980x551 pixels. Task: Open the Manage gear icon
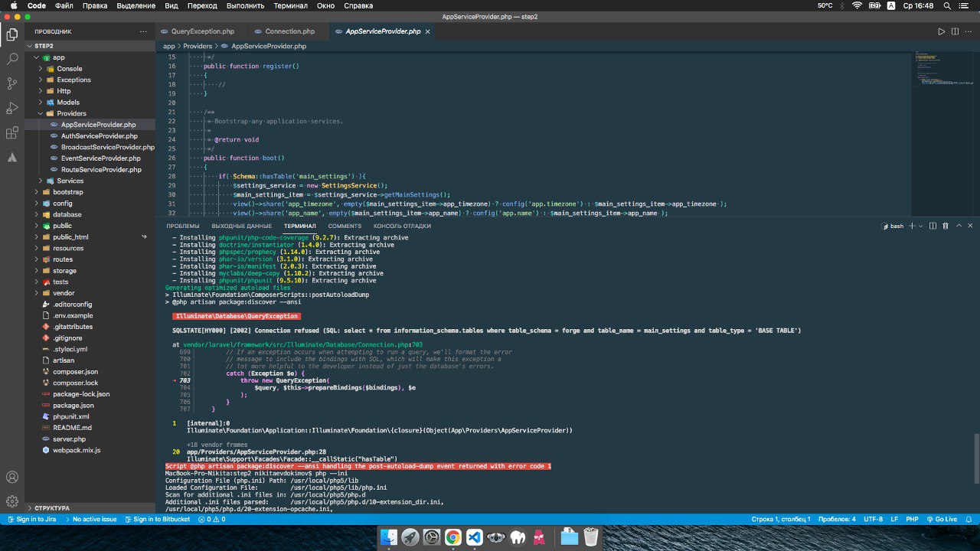[12, 501]
